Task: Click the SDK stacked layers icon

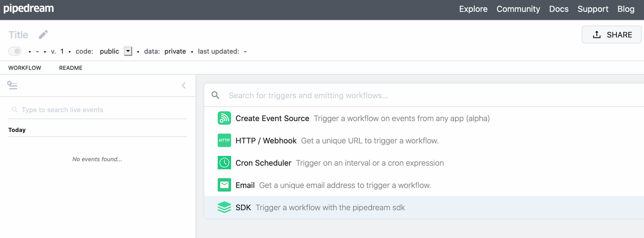Action: pos(224,207)
